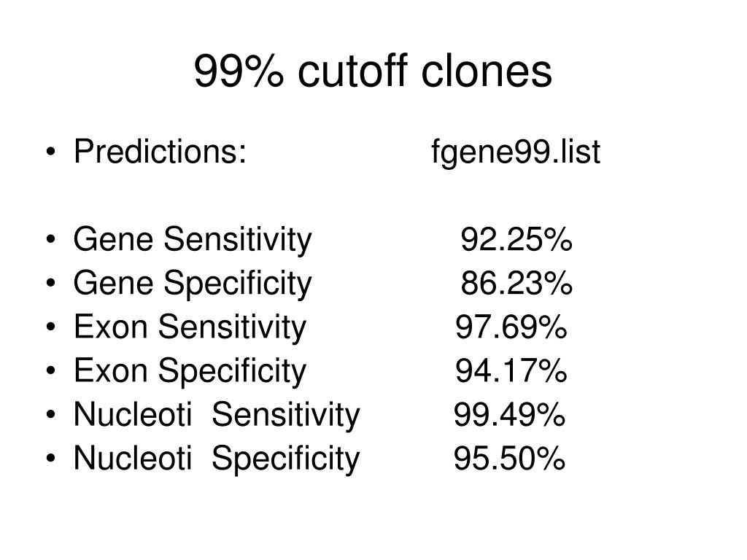Select the 95.50% nucleotide specificity value

pyautogui.click(x=509, y=459)
